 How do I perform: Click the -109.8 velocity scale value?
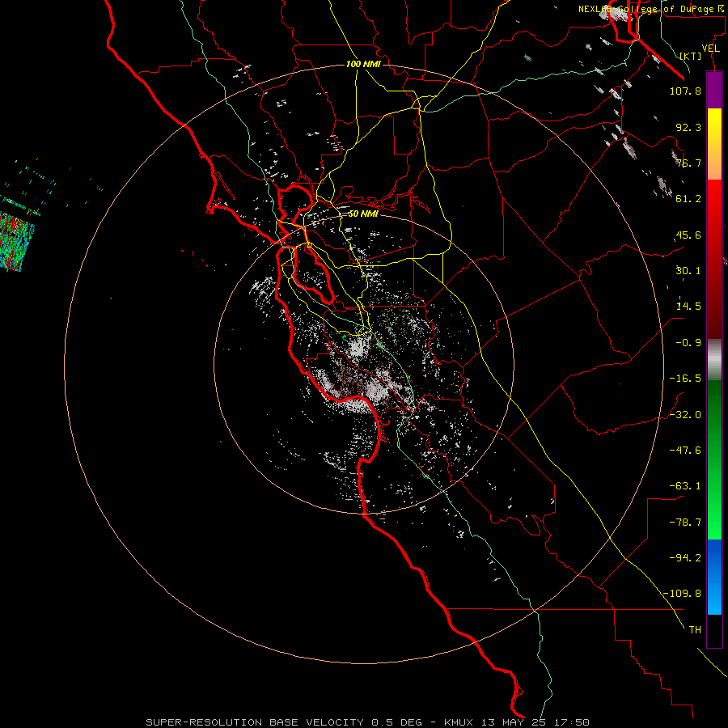pos(682,594)
